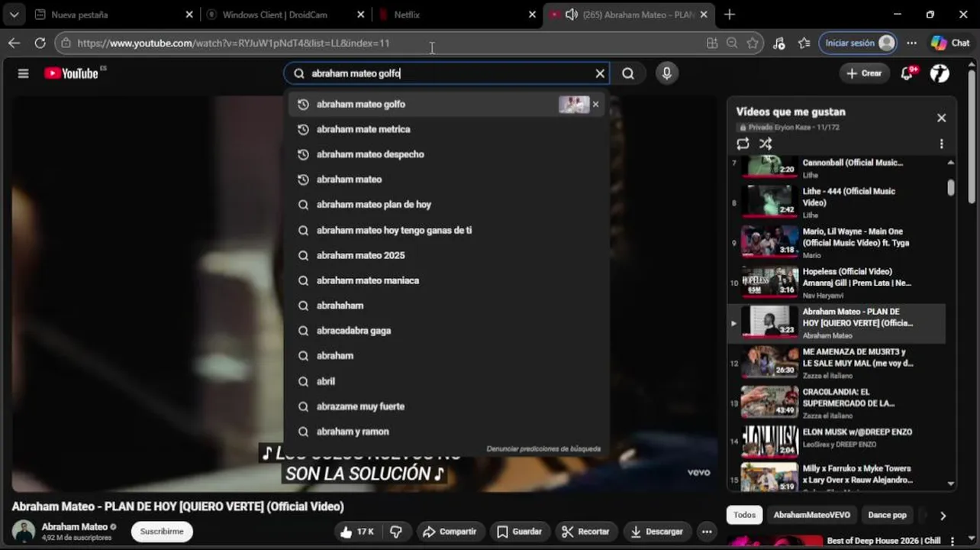This screenshot has height=550, width=980.
Task: Click the playlist panel scrollbar thumb
Action: click(x=950, y=187)
